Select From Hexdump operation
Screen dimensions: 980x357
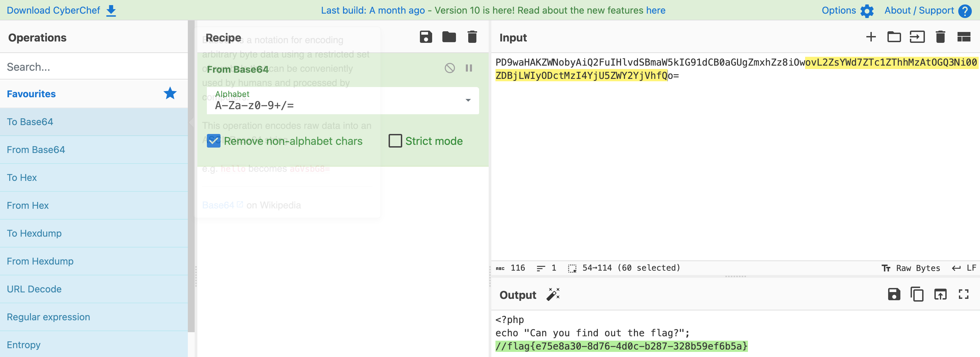94,261
